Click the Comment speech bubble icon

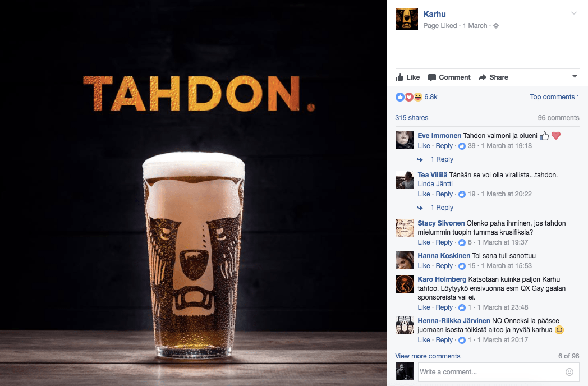click(432, 77)
